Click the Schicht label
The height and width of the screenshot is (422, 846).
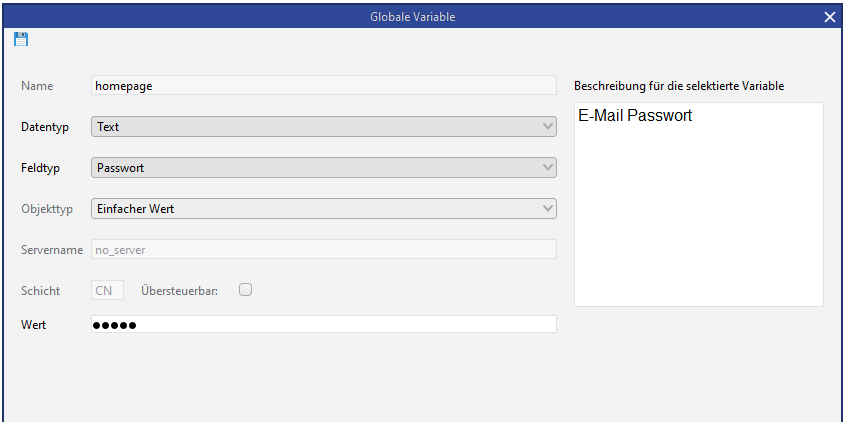pos(41,290)
